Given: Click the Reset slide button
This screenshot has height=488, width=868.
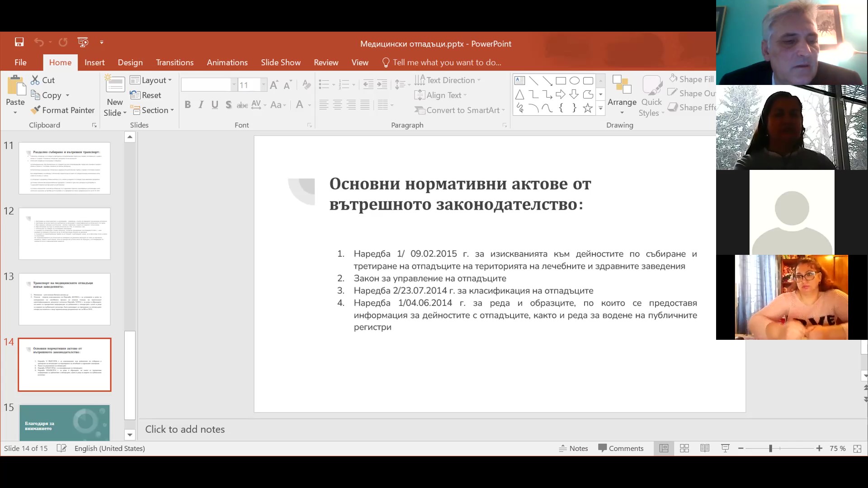Looking at the screenshot, I should point(146,95).
